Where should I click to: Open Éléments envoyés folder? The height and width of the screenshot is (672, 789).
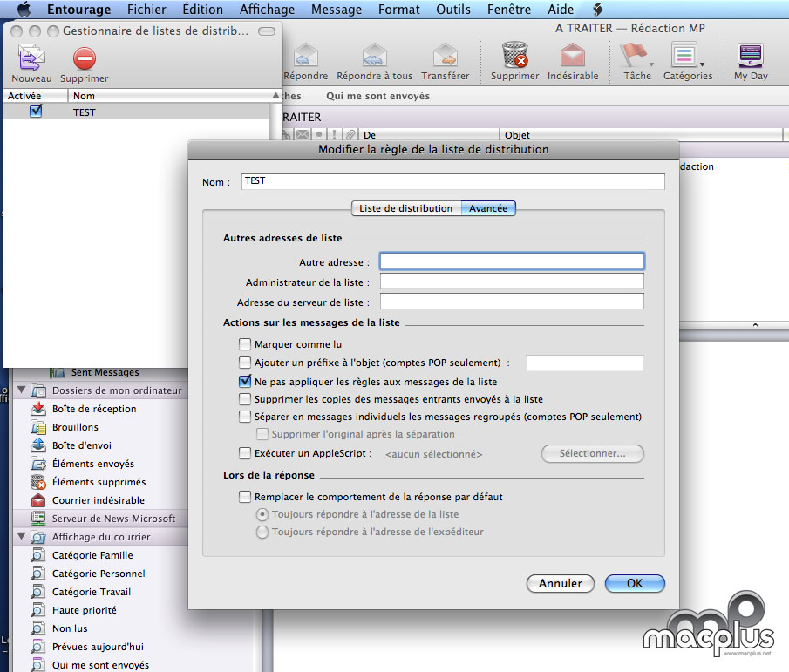[x=93, y=464]
